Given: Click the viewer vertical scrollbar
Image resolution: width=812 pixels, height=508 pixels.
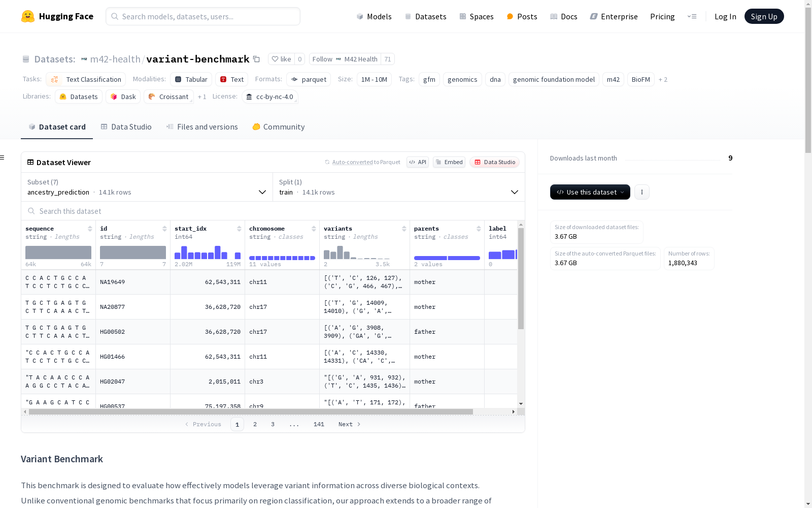Looking at the screenshot, I should click(x=521, y=278).
